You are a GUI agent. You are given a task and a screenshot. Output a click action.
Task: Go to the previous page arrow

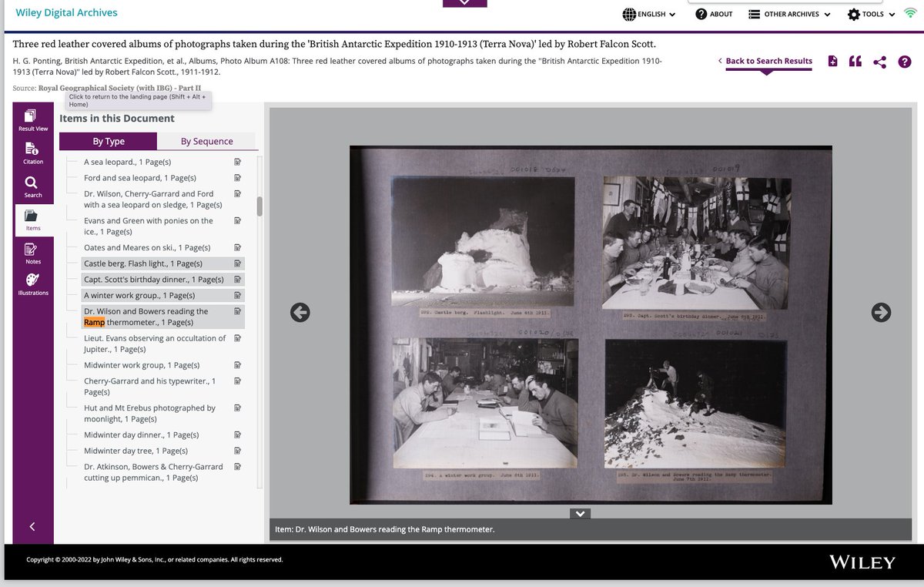pos(300,312)
